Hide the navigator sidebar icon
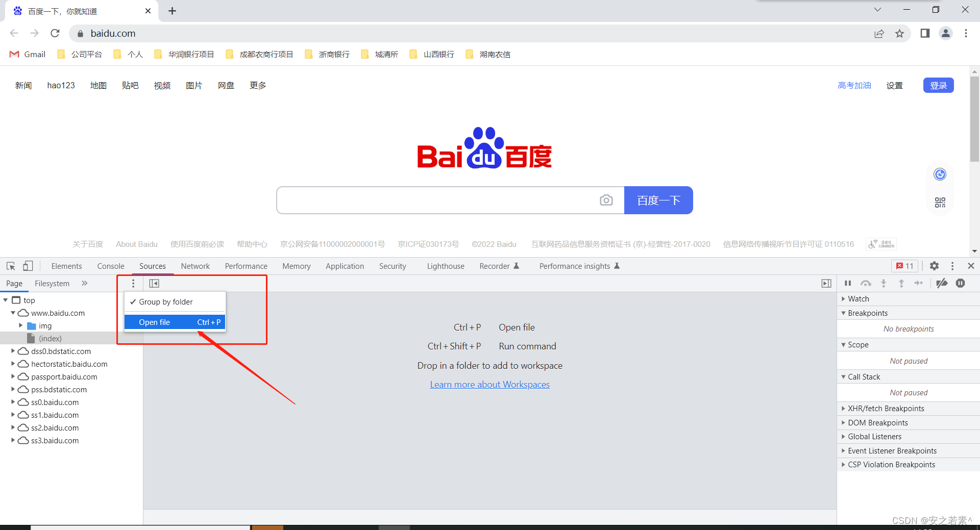The height and width of the screenshot is (530, 980). [154, 284]
